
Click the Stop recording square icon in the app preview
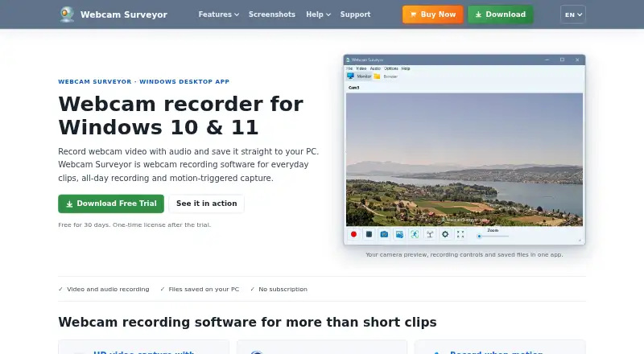369,234
